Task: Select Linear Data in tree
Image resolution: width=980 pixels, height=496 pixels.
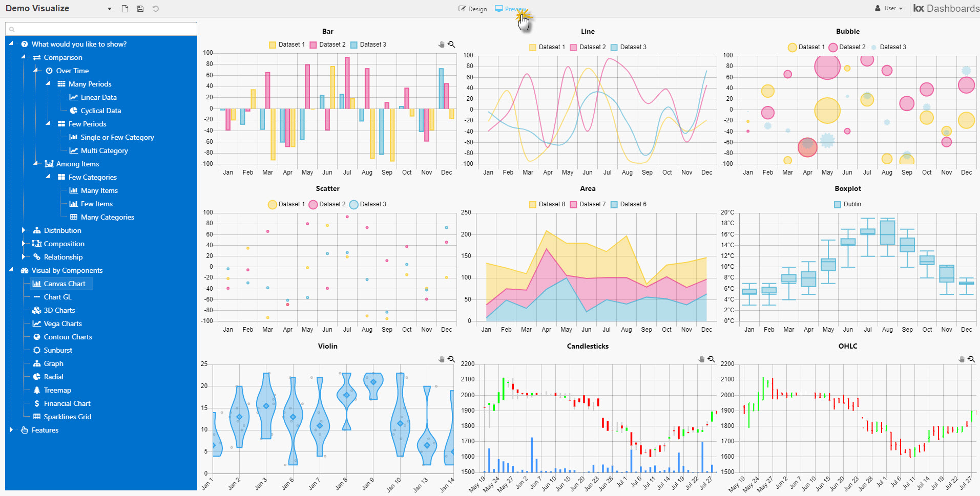Action: (x=98, y=97)
